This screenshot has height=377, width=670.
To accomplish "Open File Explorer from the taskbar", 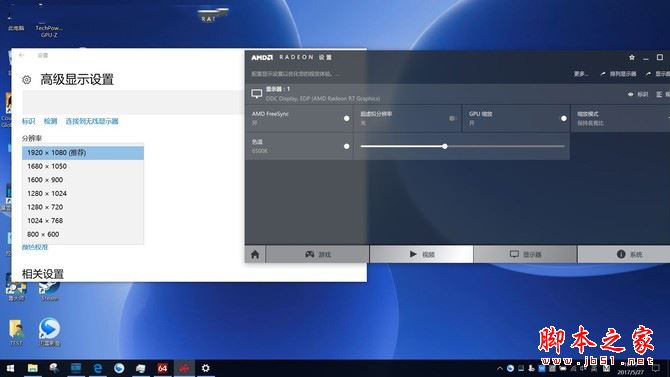I will (32, 368).
